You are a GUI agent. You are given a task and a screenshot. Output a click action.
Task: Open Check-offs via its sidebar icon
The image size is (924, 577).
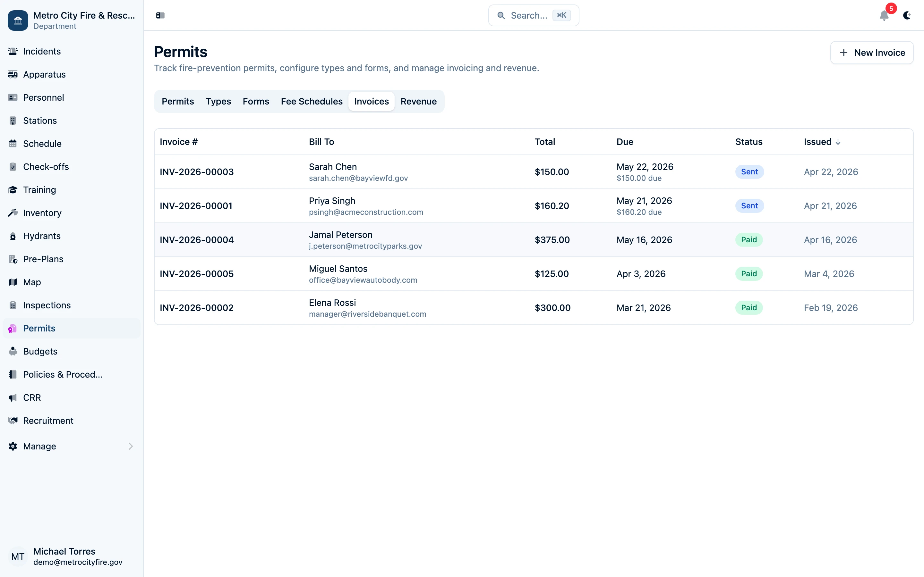pyautogui.click(x=13, y=166)
